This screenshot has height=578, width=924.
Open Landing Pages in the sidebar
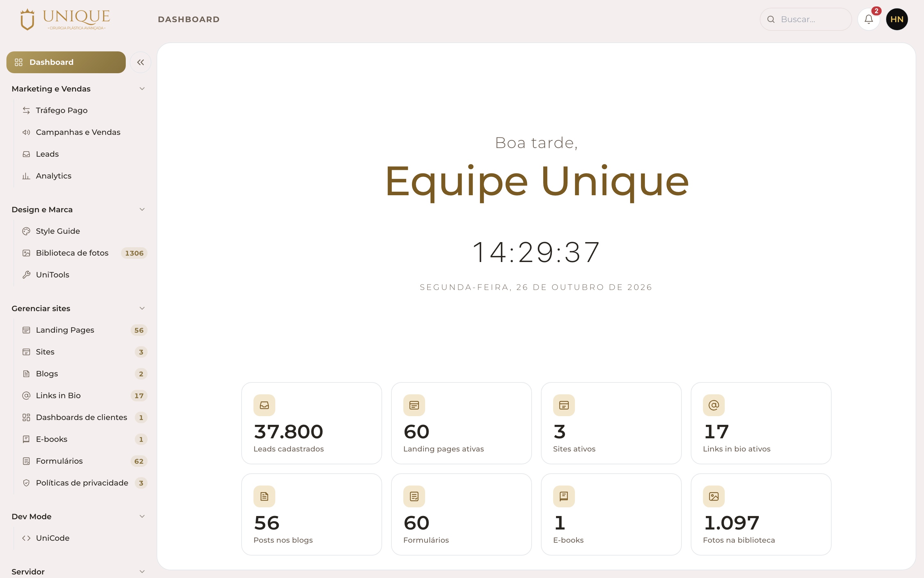(x=83, y=330)
